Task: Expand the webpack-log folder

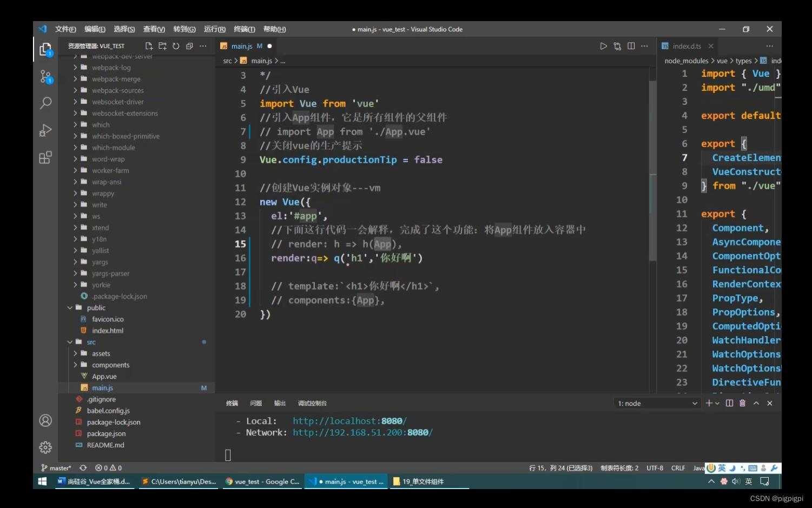Action: pyautogui.click(x=75, y=68)
